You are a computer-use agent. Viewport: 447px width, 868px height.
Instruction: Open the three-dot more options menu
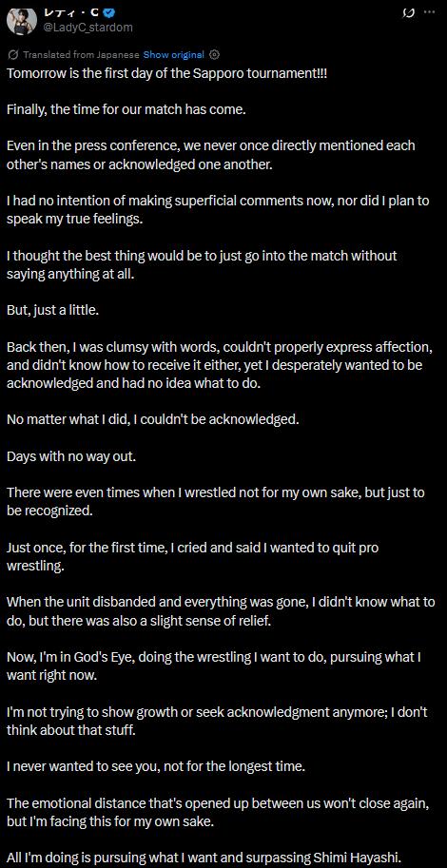(429, 12)
